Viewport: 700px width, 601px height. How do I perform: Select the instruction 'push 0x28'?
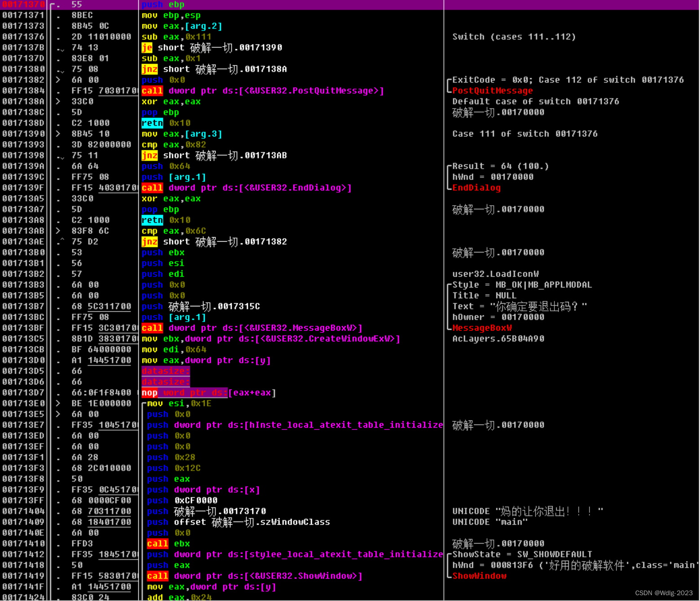coord(171,457)
